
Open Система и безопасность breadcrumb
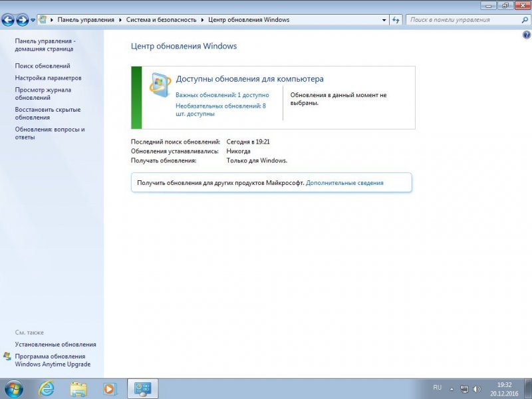point(161,20)
